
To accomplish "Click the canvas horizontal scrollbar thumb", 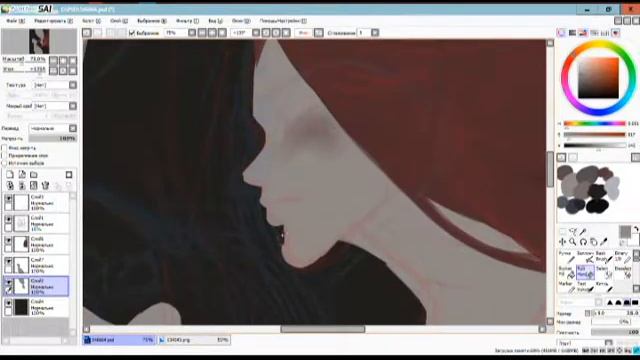I will 322,329.
